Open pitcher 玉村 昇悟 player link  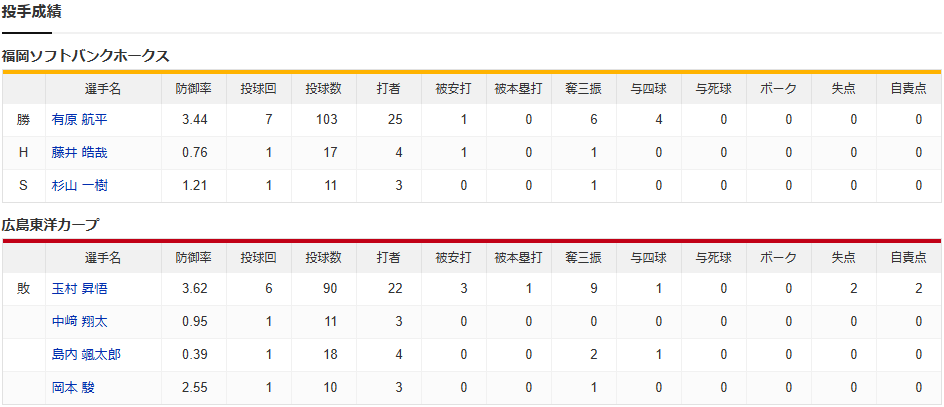coord(79,289)
